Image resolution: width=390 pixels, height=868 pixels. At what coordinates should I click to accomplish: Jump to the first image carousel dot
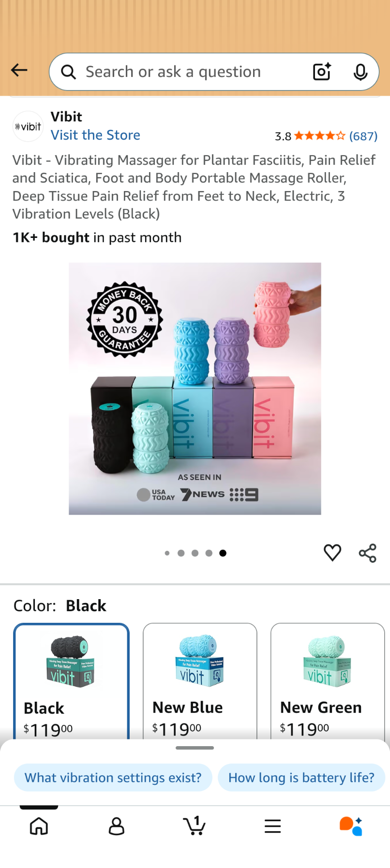click(x=167, y=553)
